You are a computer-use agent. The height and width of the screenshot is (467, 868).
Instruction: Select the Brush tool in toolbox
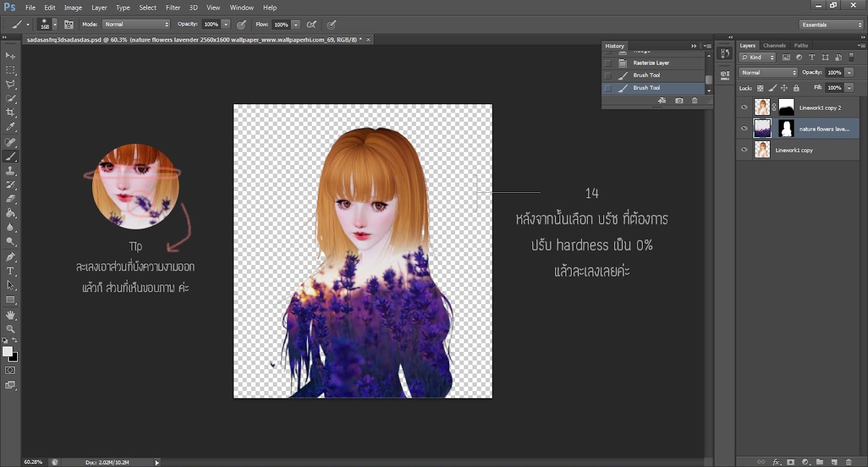(x=10, y=157)
